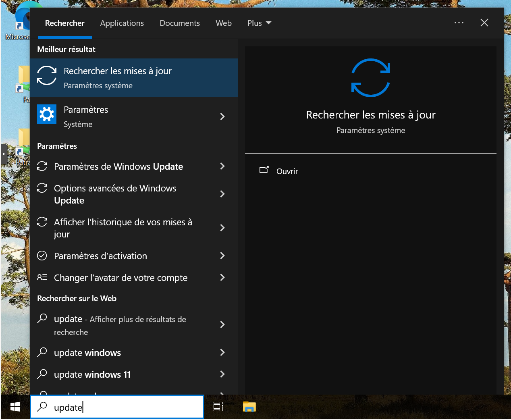
Task: Click the magnifier icon beside update web result
Action: pos(42,318)
